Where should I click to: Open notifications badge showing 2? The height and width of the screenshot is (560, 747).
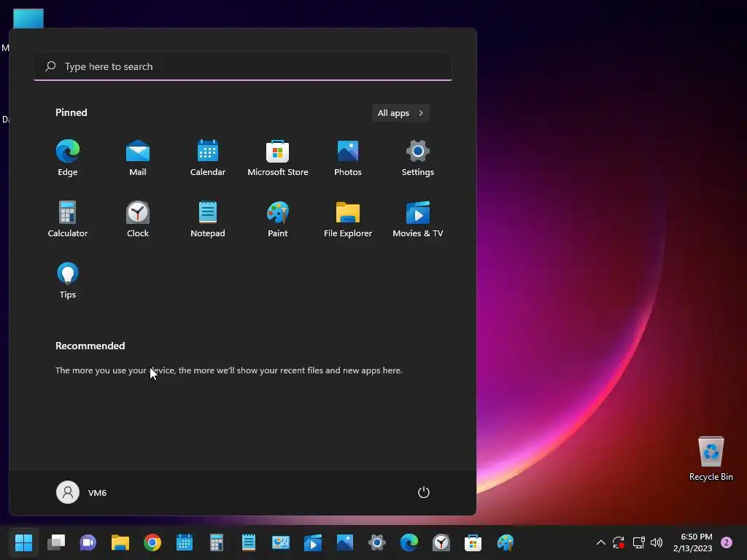[x=727, y=542]
